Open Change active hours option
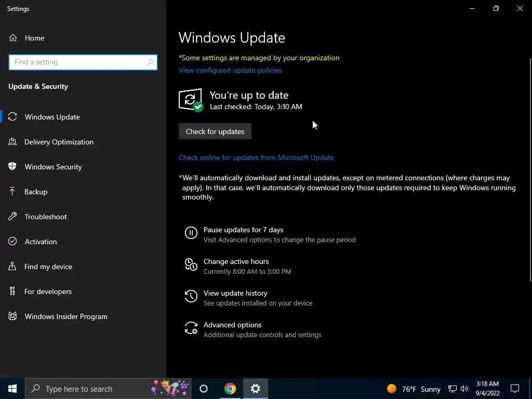This screenshot has width=532, height=399. [x=238, y=266]
